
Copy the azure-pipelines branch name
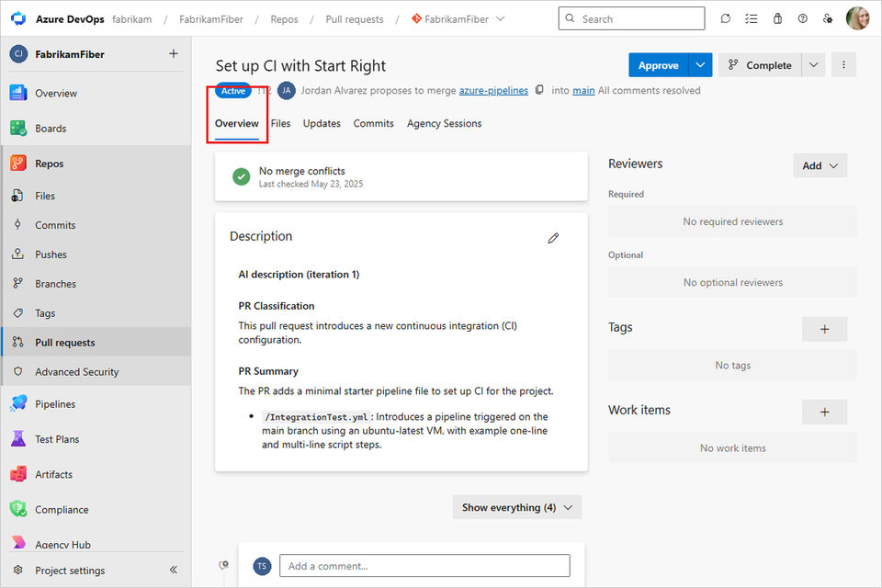[x=539, y=90]
